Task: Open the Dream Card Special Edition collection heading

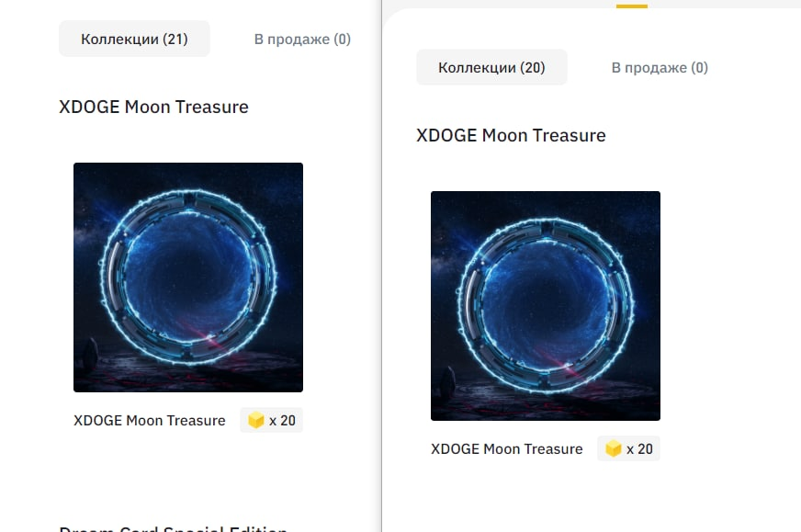Action: click(174, 528)
